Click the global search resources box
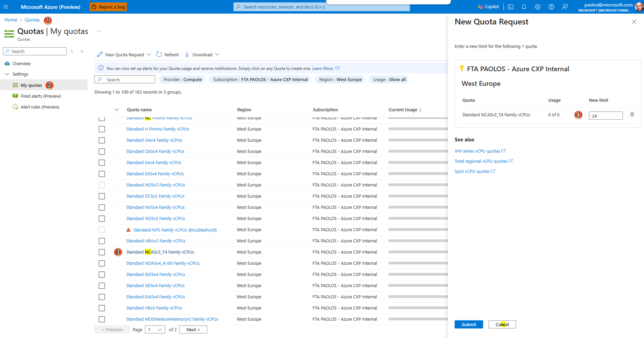Viewport: 644px width, 338px height. (321, 7)
